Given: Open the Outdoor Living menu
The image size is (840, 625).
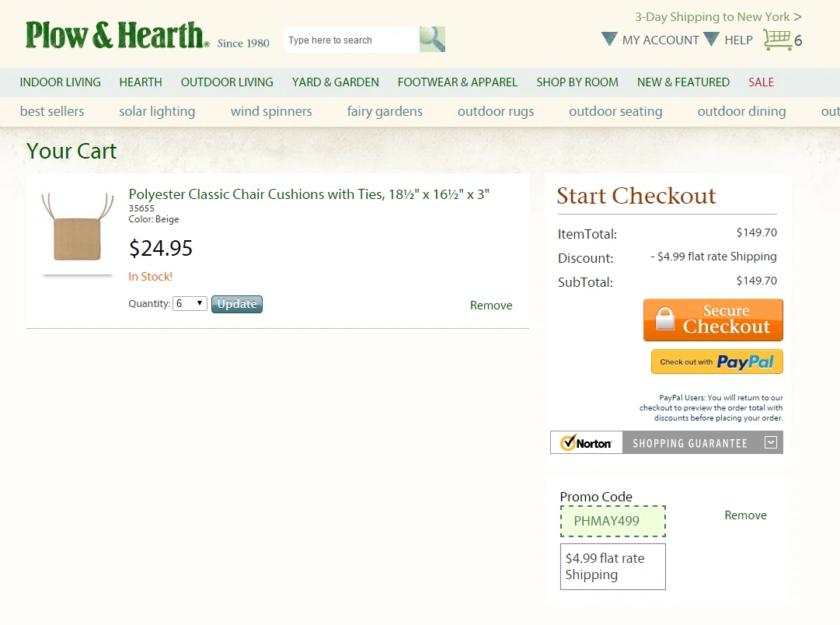Looking at the screenshot, I should tap(227, 82).
